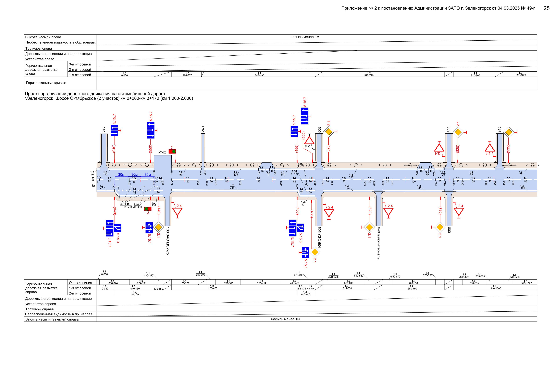Click the 5.15.1 sign left of 160 ЗАО МСУ-75
The height and width of the screenshot is (392, 555).
(149, 228)
